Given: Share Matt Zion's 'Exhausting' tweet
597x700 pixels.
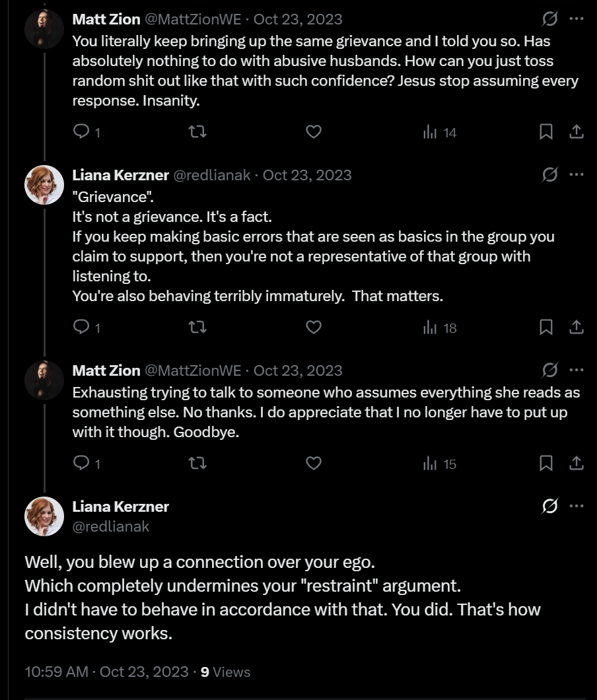Looking at the screenshot, I should [577, 463].
